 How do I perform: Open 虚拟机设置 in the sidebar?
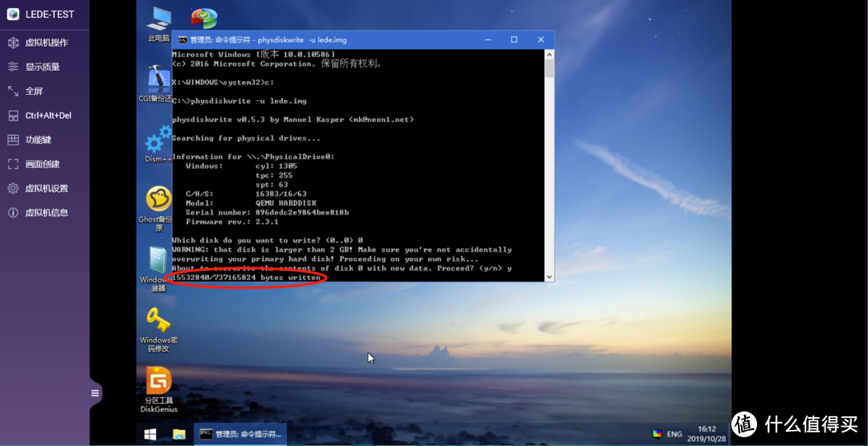coord(46,188)
